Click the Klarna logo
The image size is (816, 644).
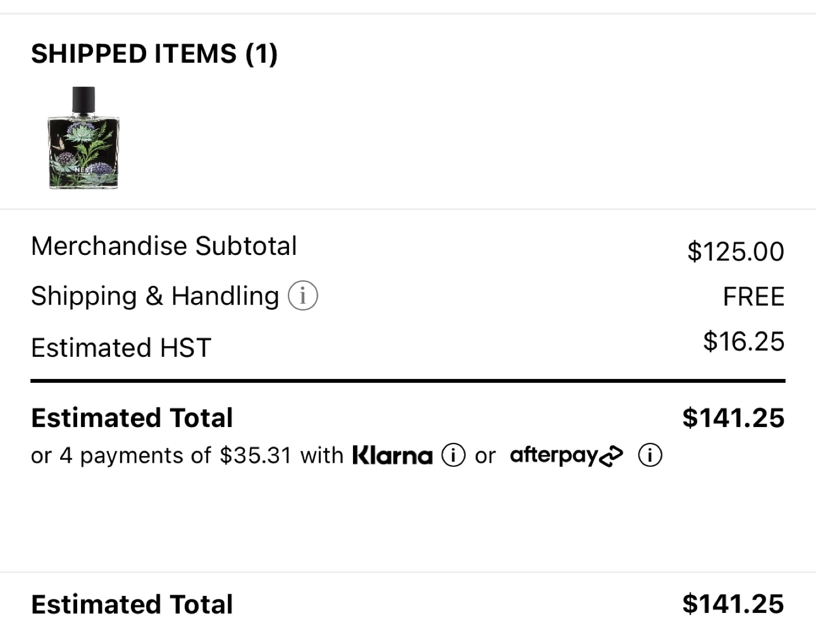[x=392, y=455]
